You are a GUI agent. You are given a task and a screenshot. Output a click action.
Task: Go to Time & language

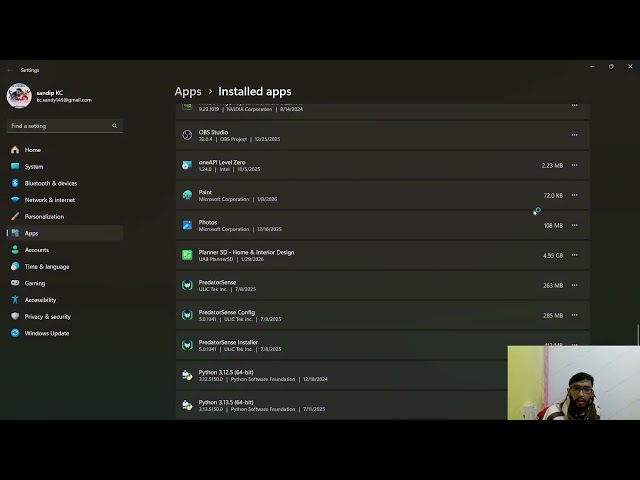coord(64,267)
